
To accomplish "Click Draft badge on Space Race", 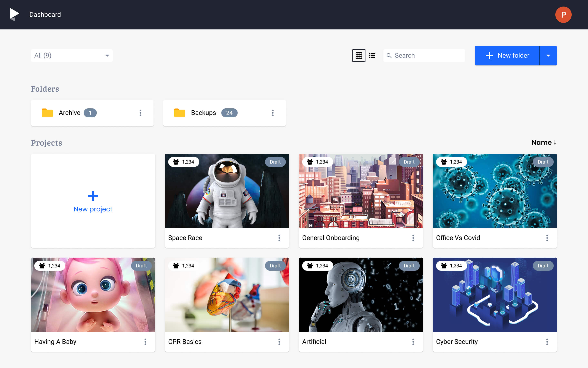I will [x=275, y=162].
